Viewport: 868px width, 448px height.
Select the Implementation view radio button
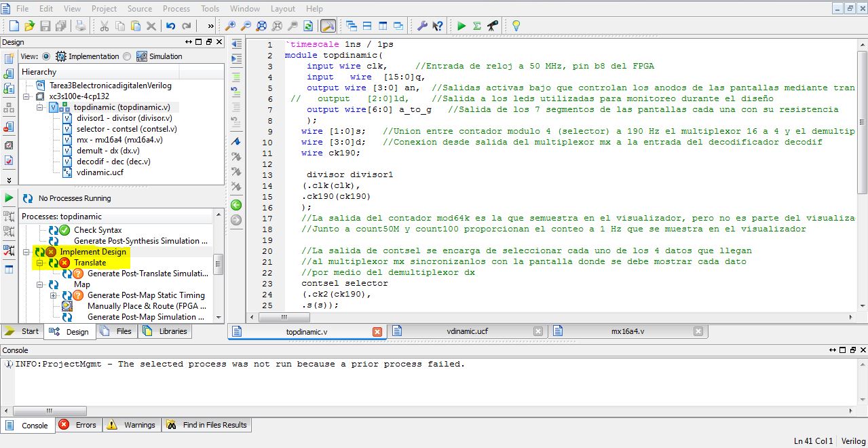click(46, 56)
